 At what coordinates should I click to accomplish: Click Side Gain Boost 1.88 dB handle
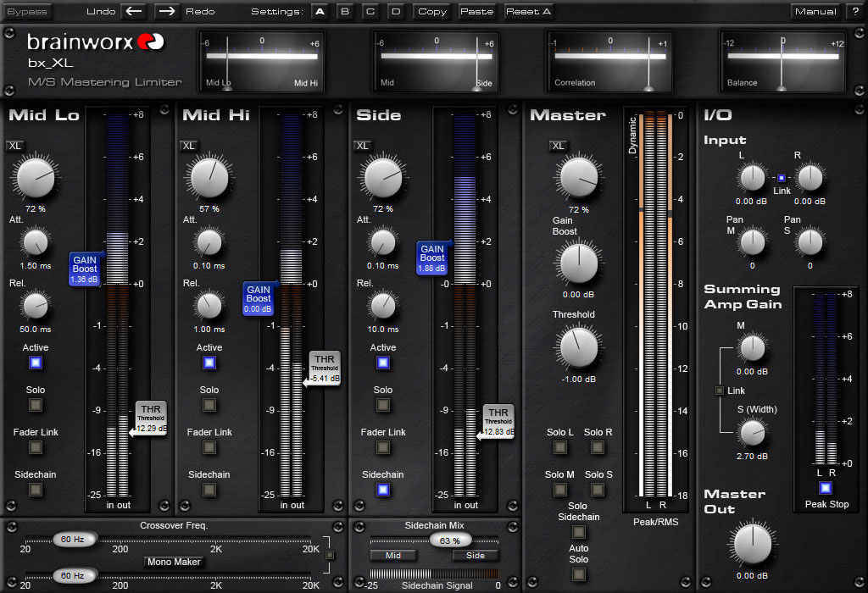point(433,258)
